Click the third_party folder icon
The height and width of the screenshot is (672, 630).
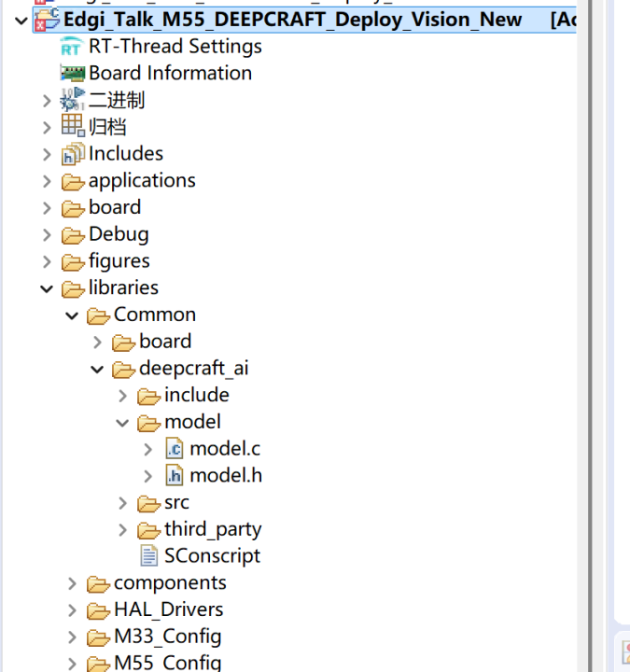click(x=148, y=530)
